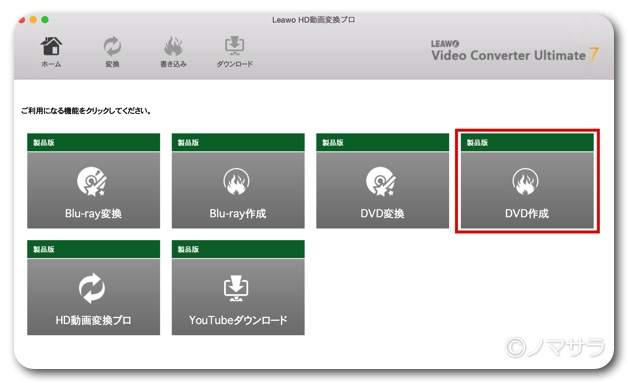Click the flame icon in Blu-ray作成 tile
The image size is (628, 383).
coord(236,181)
